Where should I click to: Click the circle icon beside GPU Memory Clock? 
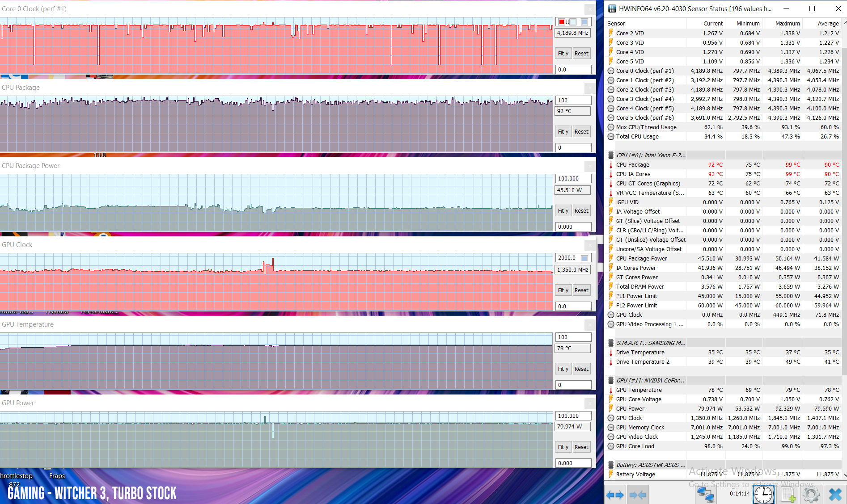(611, 428)
